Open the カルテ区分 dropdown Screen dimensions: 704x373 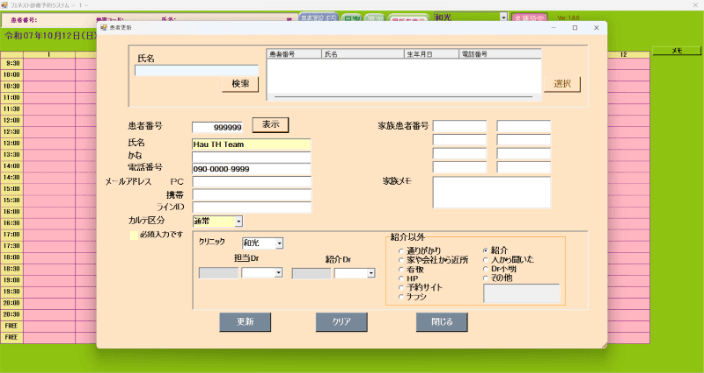coord(239,221)
